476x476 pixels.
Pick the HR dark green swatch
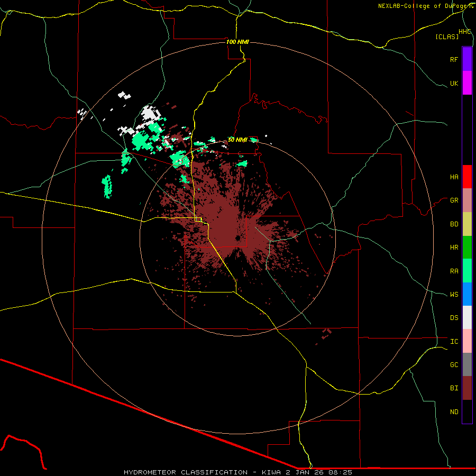pyautogui.click(x=467, y=248)
